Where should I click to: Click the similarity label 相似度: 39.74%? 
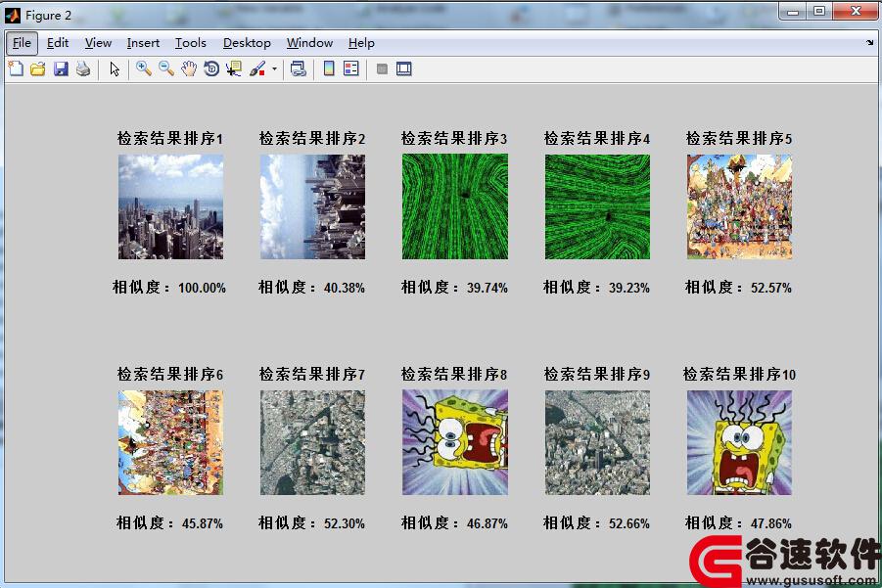tap(454, 288)
